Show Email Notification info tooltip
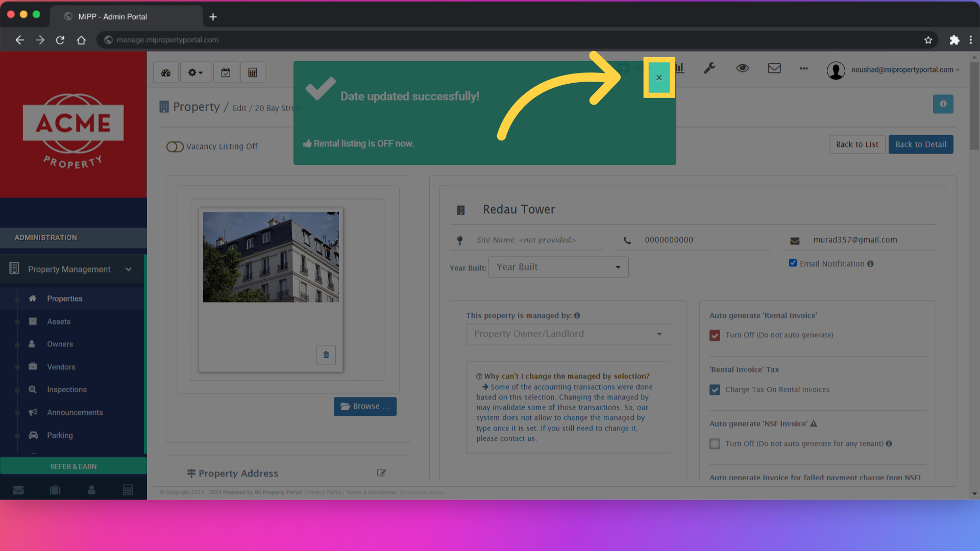The image size is (980, 551). pos(870,264)
